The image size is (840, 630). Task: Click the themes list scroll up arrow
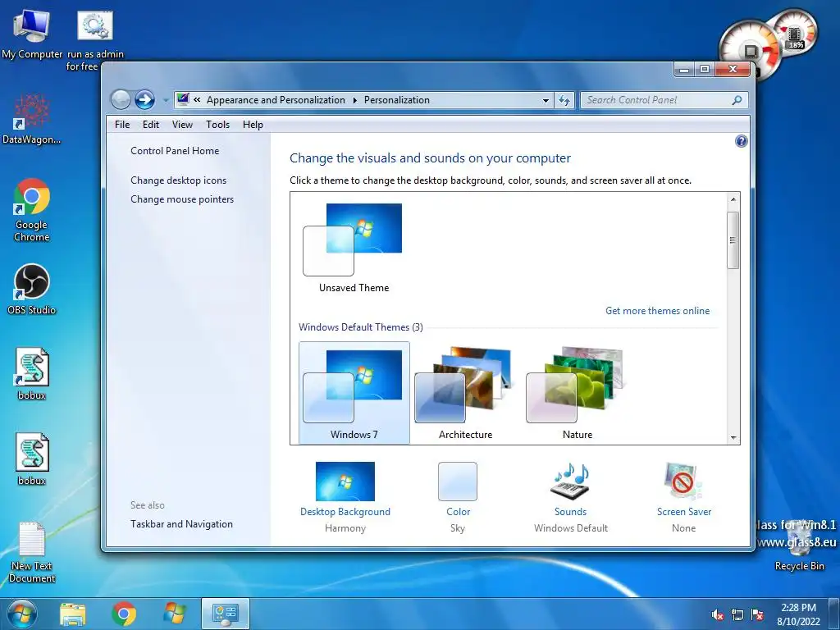(733, 199)
